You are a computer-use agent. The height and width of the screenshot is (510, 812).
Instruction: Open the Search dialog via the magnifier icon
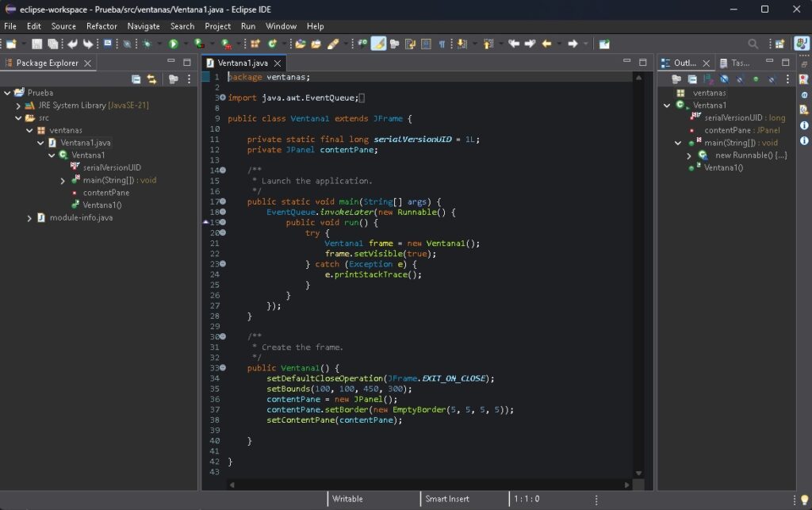[752, 44]
